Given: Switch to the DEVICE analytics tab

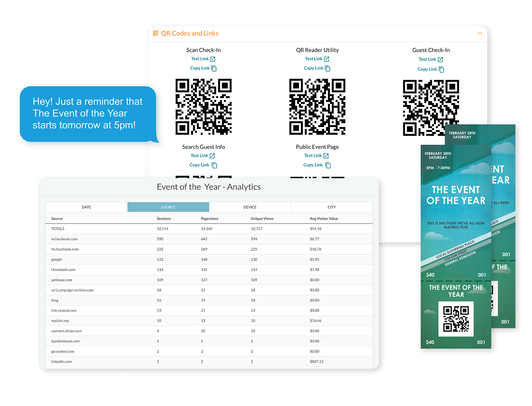Looking at the screenshot, I should click(250, 207).
